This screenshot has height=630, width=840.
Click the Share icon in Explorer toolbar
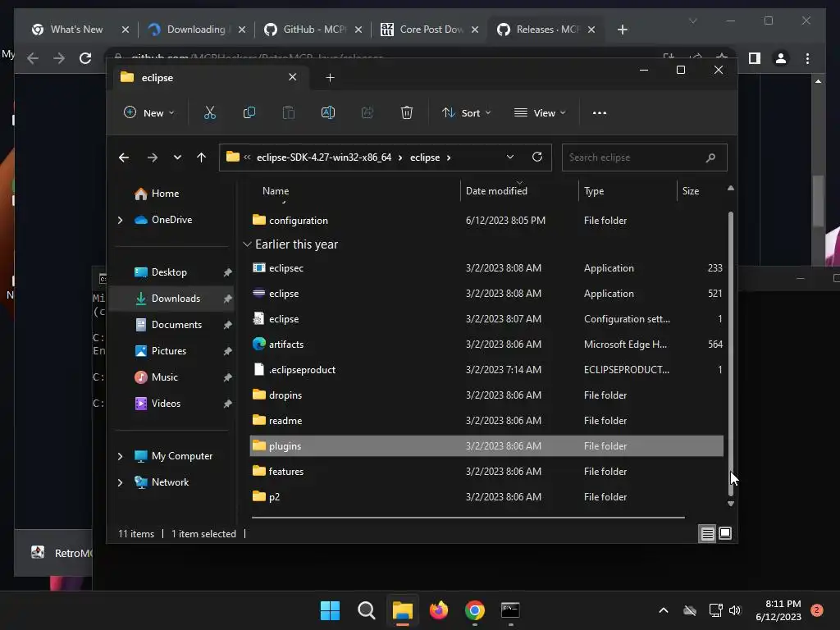[x=367, y=113]
